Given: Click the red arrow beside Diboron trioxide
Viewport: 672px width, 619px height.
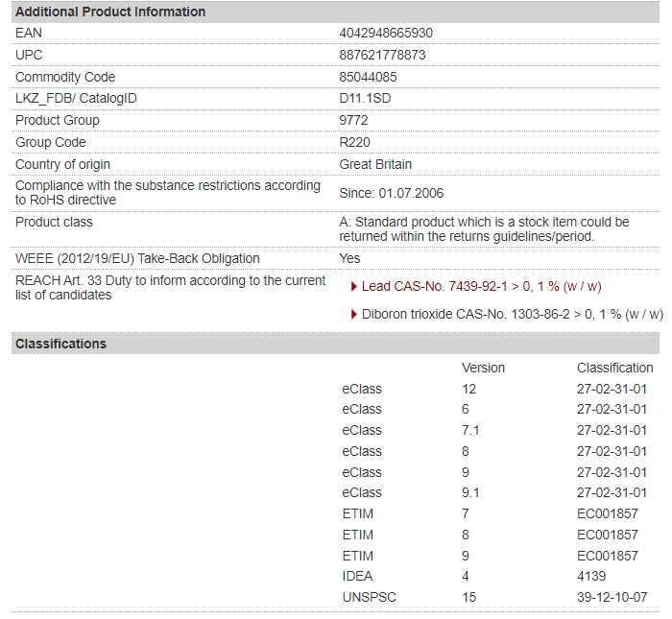Looking at the screenshot, I should point(353,314).
